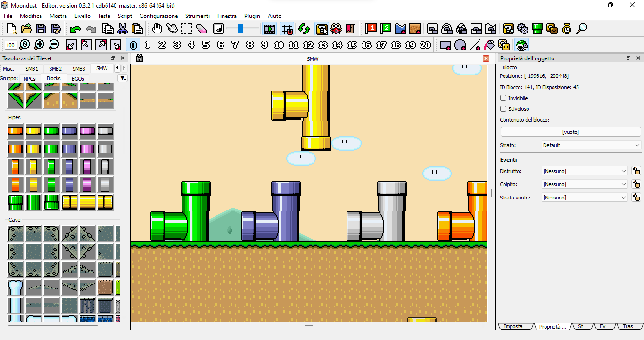This screenshot has width=644, height=340.
Task: Open the Strato vuoto event dropdown
Action: click(585, 198)
